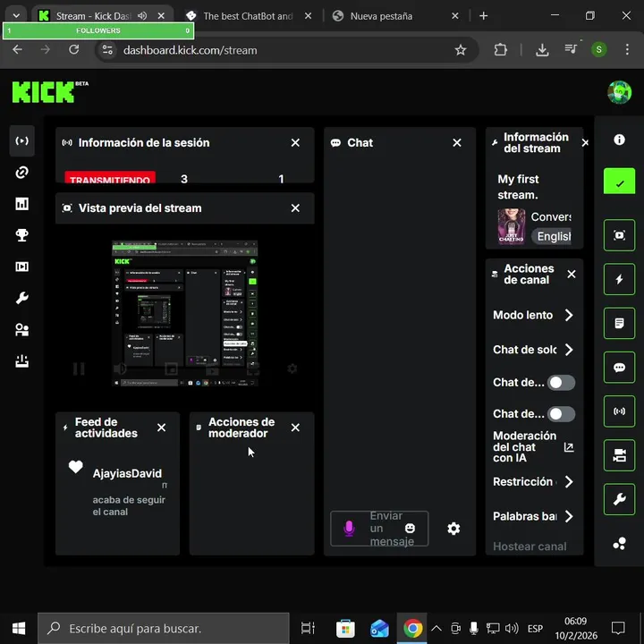The height and width of the screenshot is (644, 644).
Task: Close the Acciones de canal panel
Action: pyautogui.click(x=572, y=274)
